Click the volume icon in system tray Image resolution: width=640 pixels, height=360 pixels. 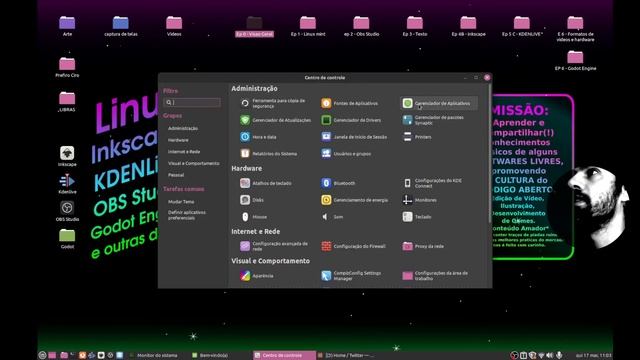click(x=550, y=356)
